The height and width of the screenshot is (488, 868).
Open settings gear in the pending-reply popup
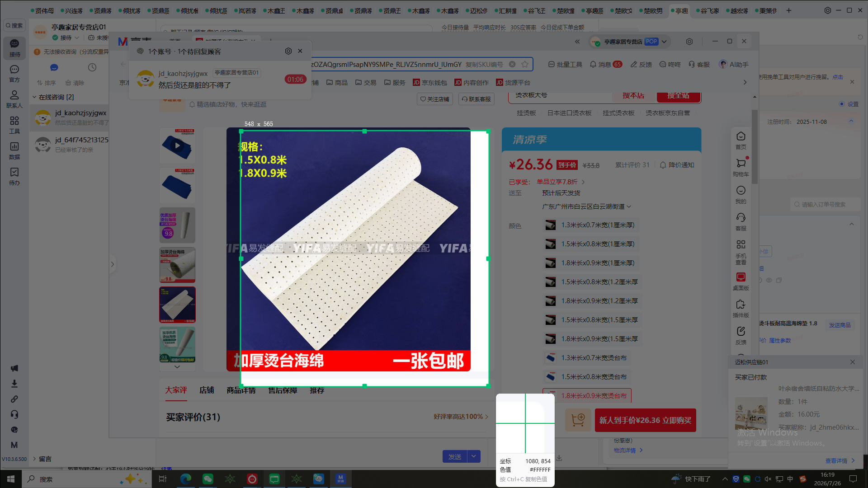tap(288, 51)
